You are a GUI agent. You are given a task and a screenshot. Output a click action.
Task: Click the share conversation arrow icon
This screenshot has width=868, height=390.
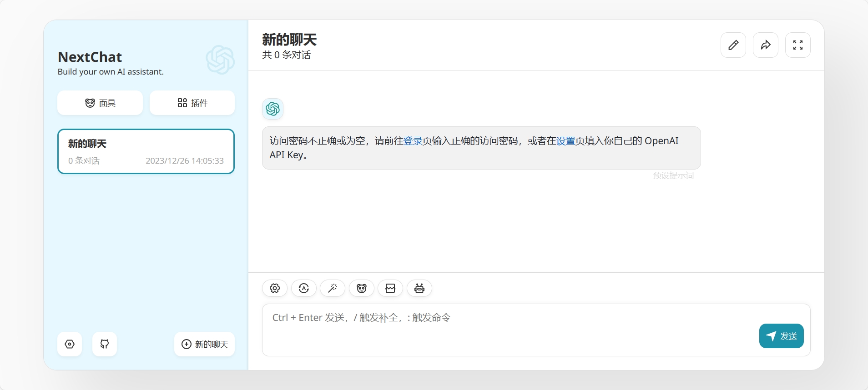point(766,45)
